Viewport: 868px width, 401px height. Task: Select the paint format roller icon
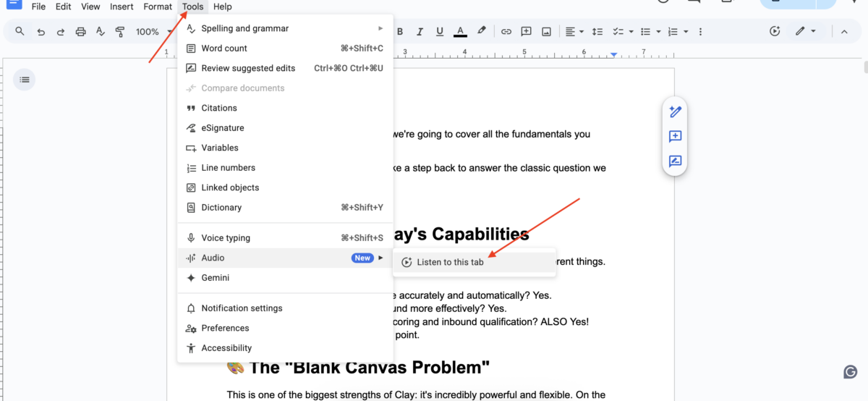tap(120, 32)
